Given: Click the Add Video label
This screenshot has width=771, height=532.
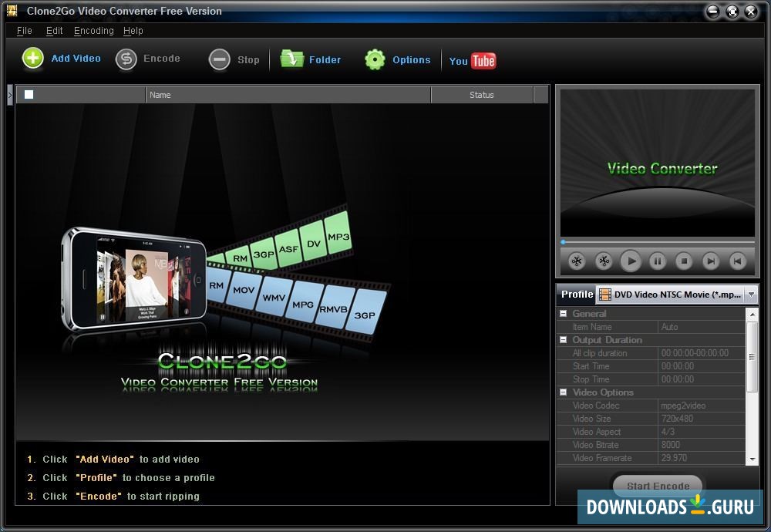Looking at the screenshot, I should click(76, 58).
